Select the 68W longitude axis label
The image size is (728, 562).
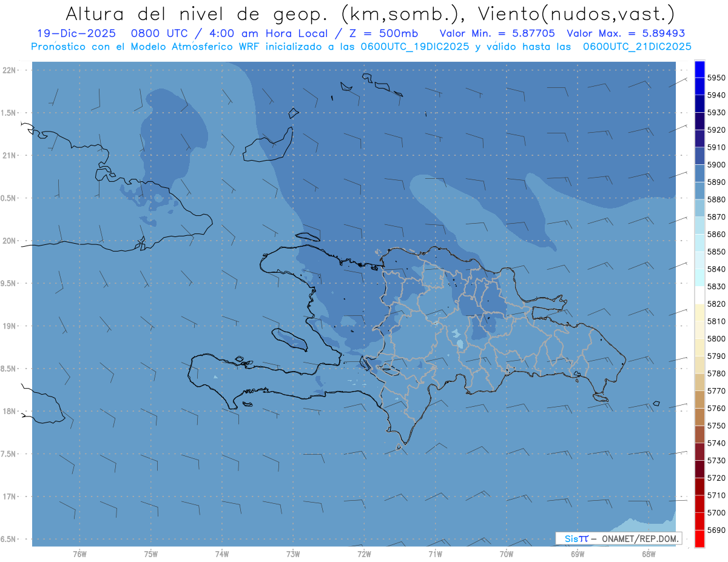coord(649,554)
